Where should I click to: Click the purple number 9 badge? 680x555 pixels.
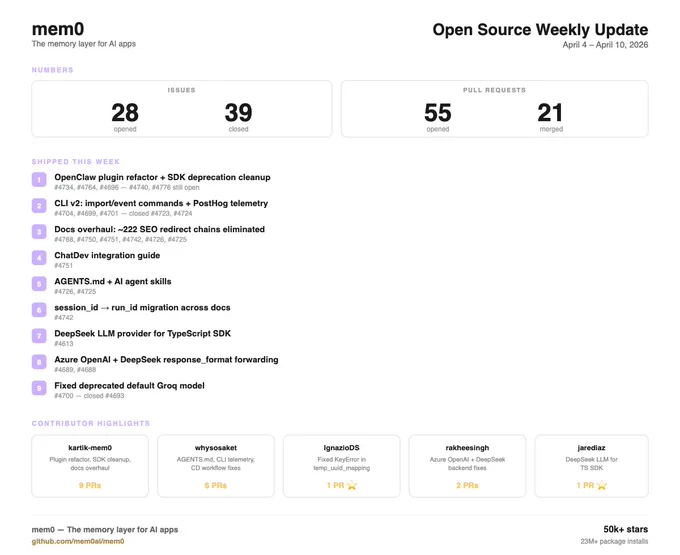(x=39, y=388)
